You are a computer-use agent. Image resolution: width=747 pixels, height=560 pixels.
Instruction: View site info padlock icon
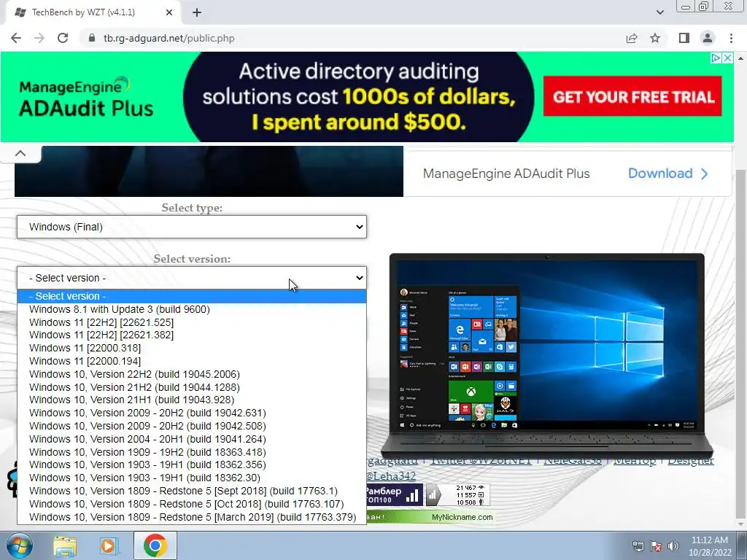92,38
